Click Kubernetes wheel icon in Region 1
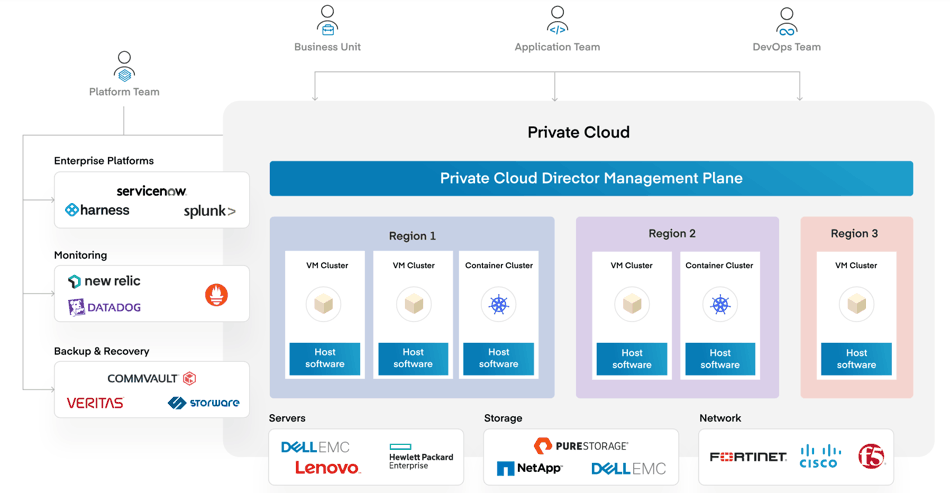Viewport: 950px width, 493px height. [x=499, y=304]
